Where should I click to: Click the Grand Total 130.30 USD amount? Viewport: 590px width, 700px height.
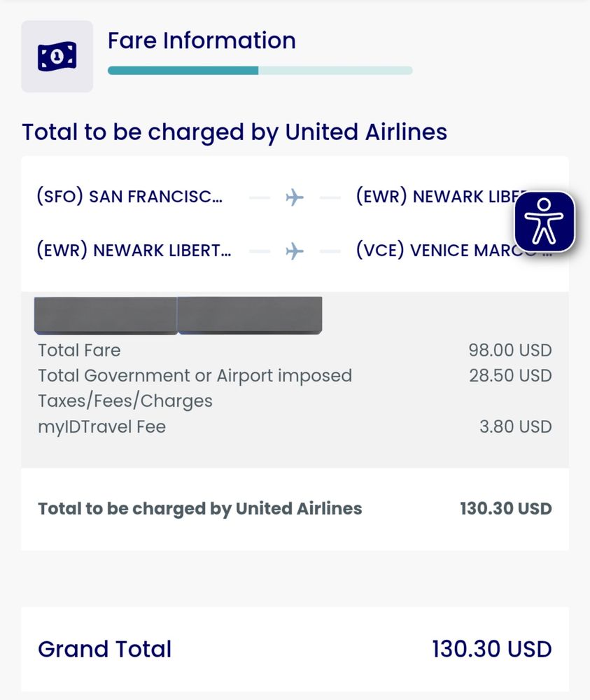pyautogui.click(x=491, y=649)
